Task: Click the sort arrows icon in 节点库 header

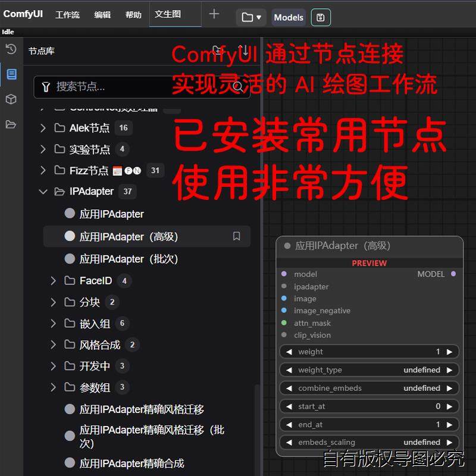Action: click(243, 51)
